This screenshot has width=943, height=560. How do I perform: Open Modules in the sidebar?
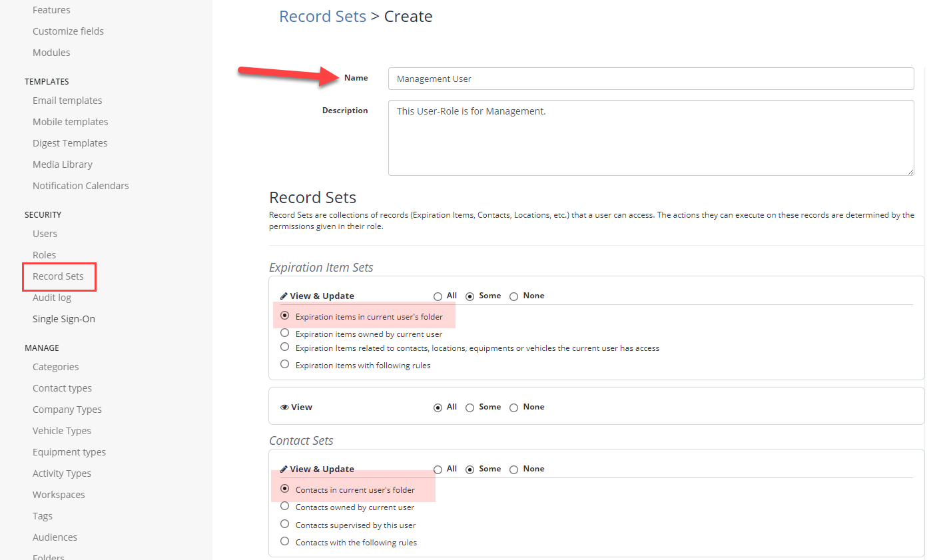(x=51, y=53)
